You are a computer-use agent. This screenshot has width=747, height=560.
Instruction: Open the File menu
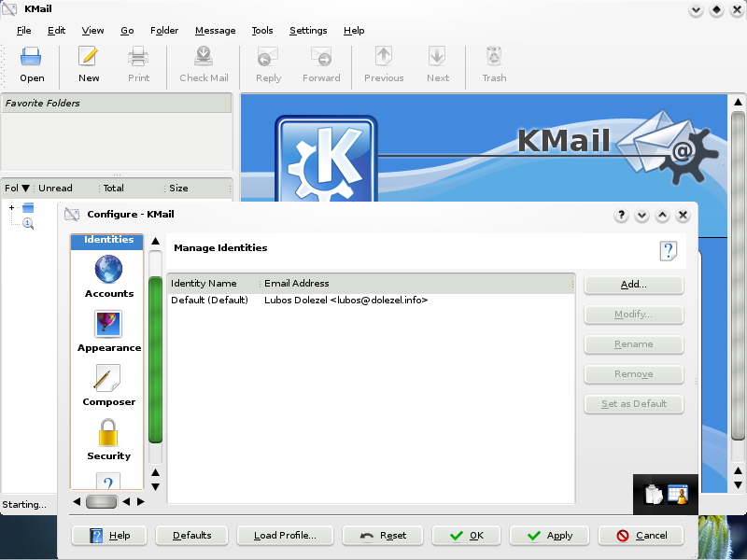[24, 31]
